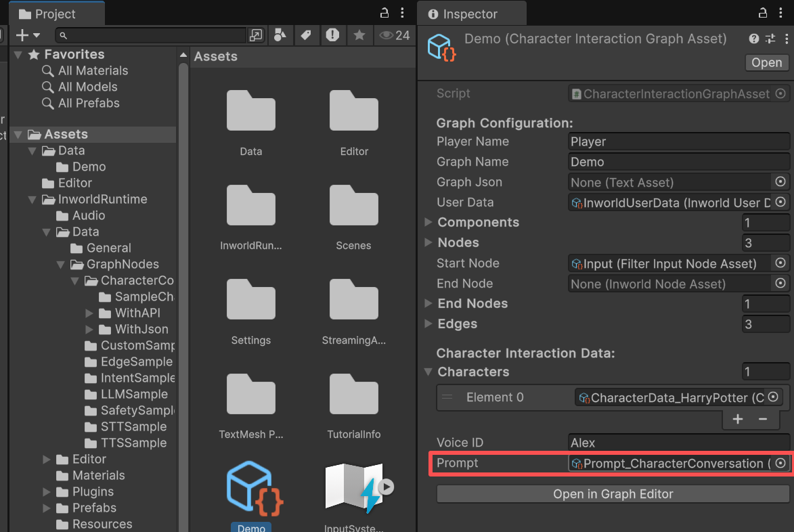
Task: Expand the Edges foldout
Action: pos(428,324)
